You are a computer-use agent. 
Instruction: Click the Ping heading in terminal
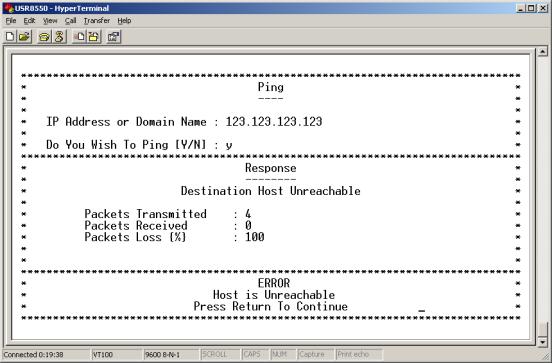point(270,87)
